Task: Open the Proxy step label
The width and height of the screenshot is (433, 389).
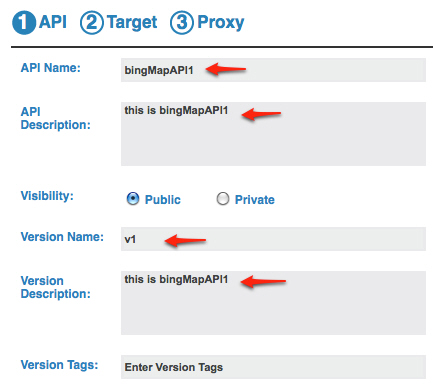Action: tap(221, 23)
